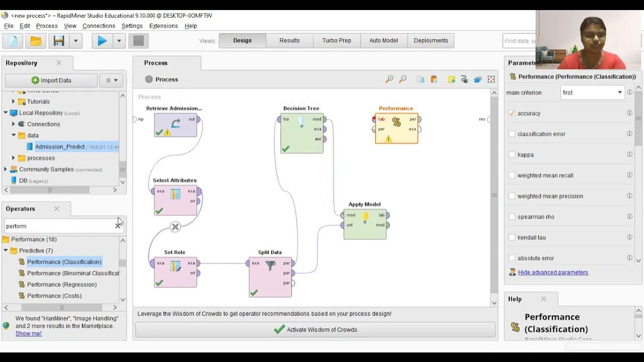Select the Set Role operator
The height and width of the screenshot is (362, 644).
(x=175, y=272)
